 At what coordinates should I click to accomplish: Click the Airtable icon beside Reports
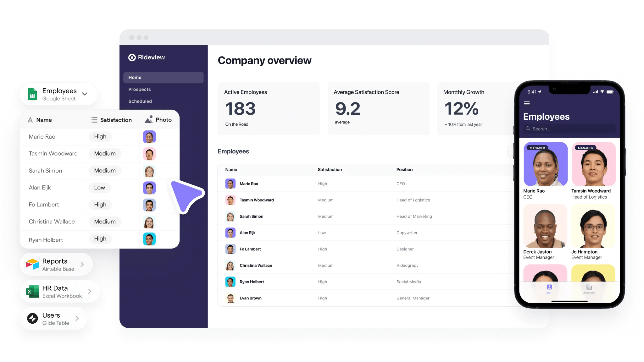click(x=32, y=265)
